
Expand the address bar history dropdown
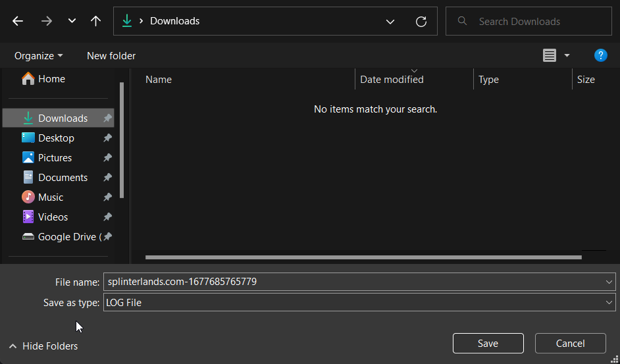pyautogui.click(x=390, y=21)
